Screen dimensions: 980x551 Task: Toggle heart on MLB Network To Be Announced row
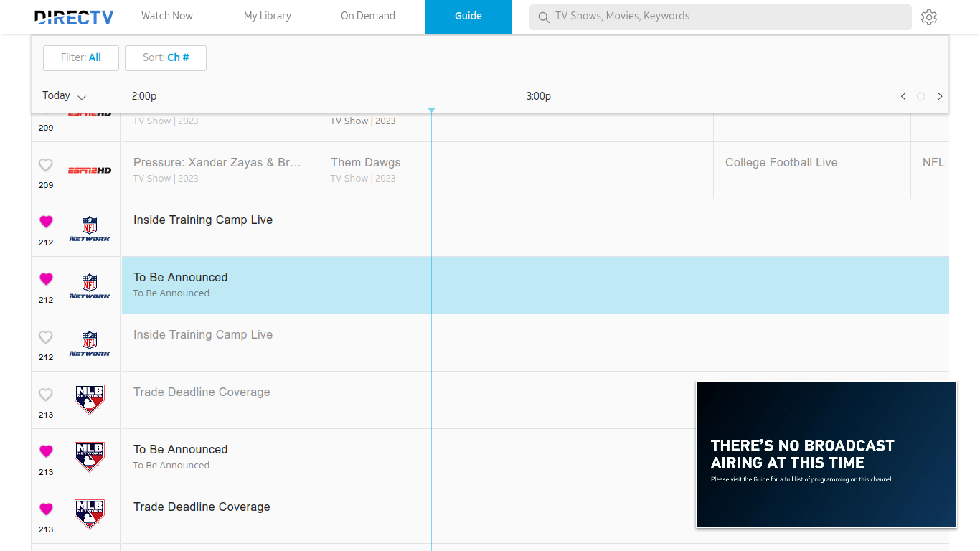tap(46, 451)
